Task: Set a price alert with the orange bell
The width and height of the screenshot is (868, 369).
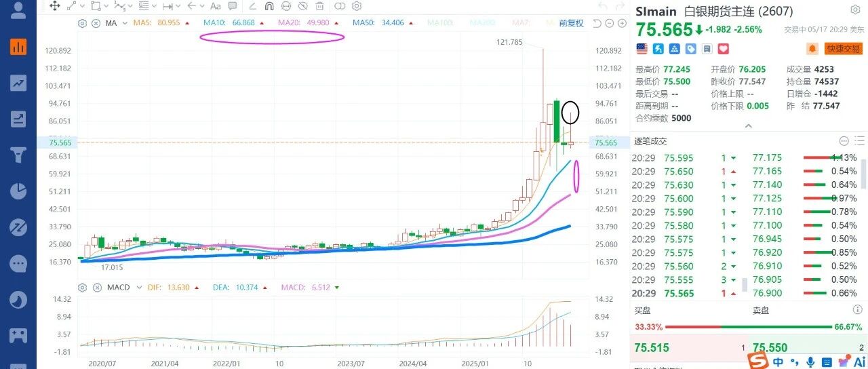Action: (x=812, y=49)
